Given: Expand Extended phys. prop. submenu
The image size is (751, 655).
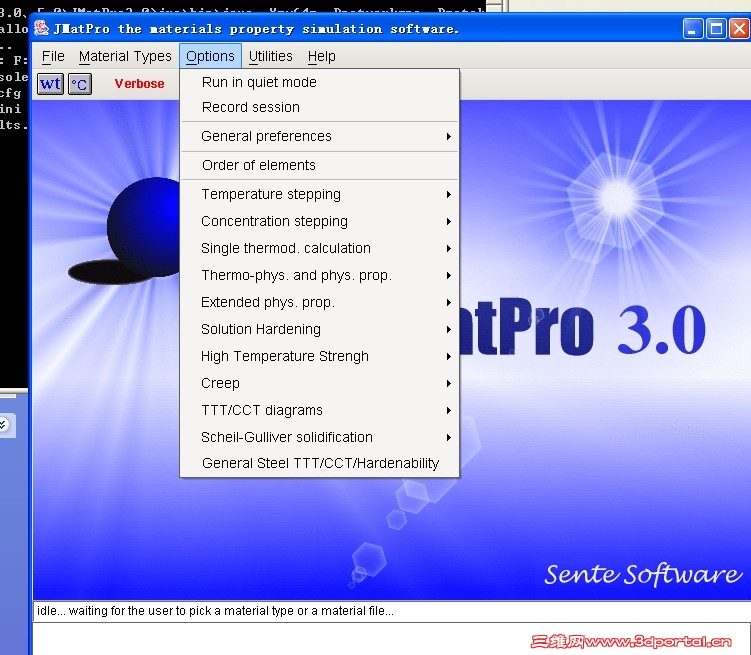Looking at the screenshot, I should tap(319, 303).
